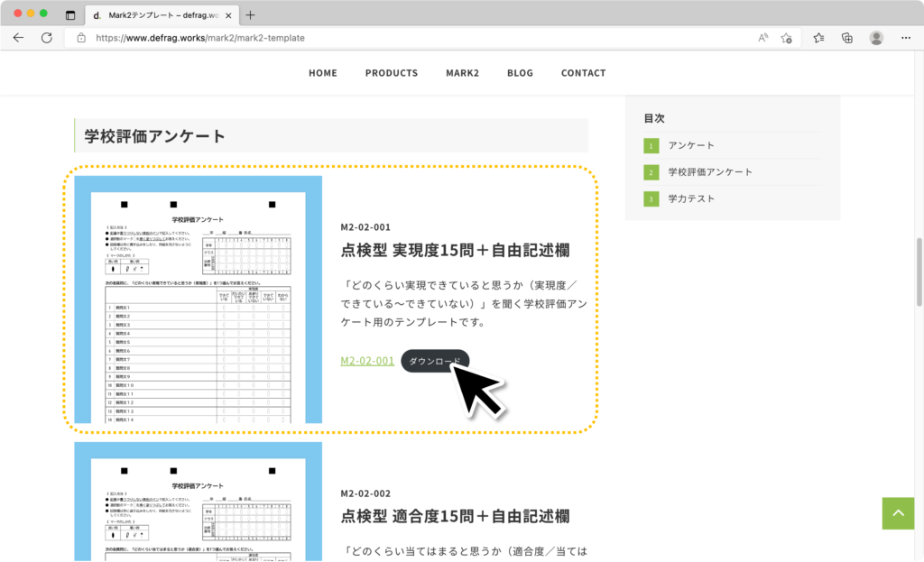Open the HOME menu item
The width and height of the screenshot is (924, 562).
coord(323,73)
